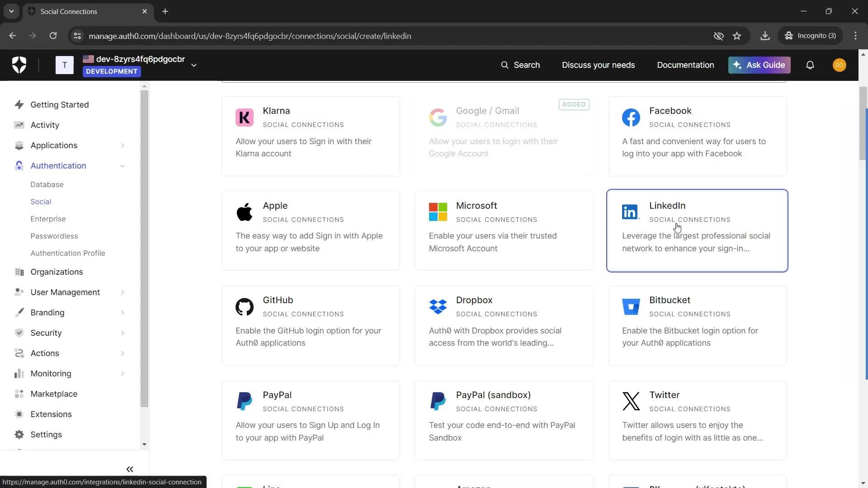
Task: Click the LinkedIn logo icon
Action: click(x=630, y=212)
